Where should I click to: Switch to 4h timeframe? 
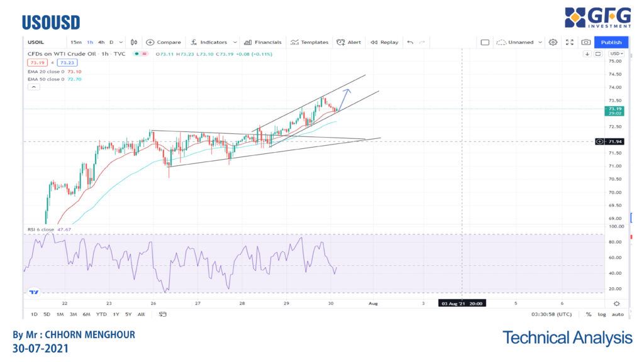(101, 42)
